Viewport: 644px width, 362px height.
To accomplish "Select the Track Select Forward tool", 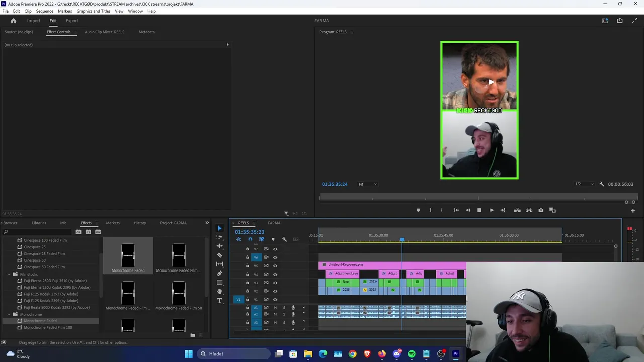I will [219, 237].
